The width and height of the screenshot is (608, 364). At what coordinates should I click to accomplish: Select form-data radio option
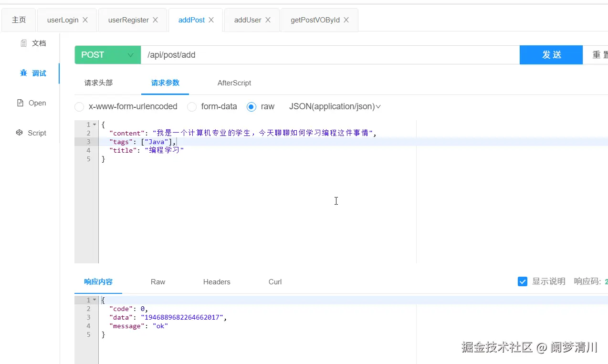point(192,107)
